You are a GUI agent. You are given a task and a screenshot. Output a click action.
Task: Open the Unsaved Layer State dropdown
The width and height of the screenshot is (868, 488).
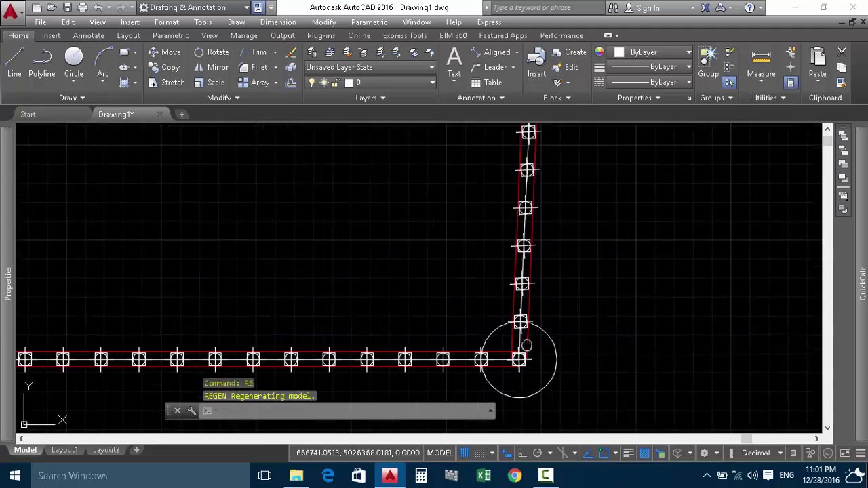(370, 67)
